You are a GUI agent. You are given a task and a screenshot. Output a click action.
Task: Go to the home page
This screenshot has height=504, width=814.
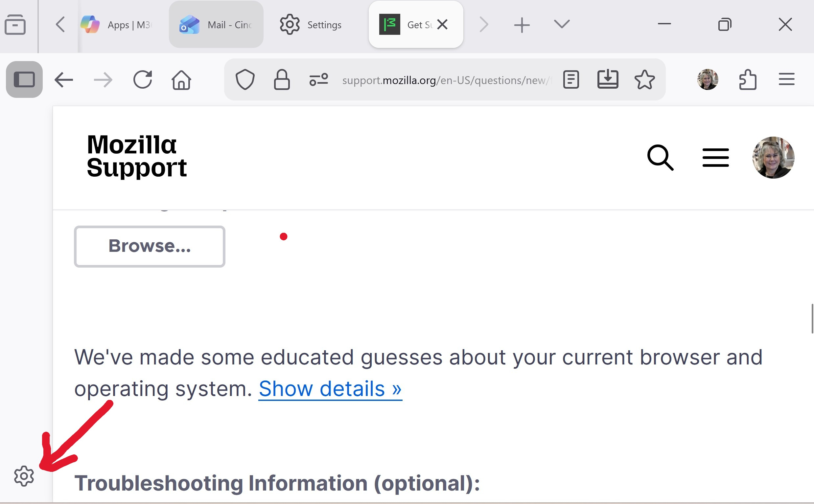tap(181, 80)
